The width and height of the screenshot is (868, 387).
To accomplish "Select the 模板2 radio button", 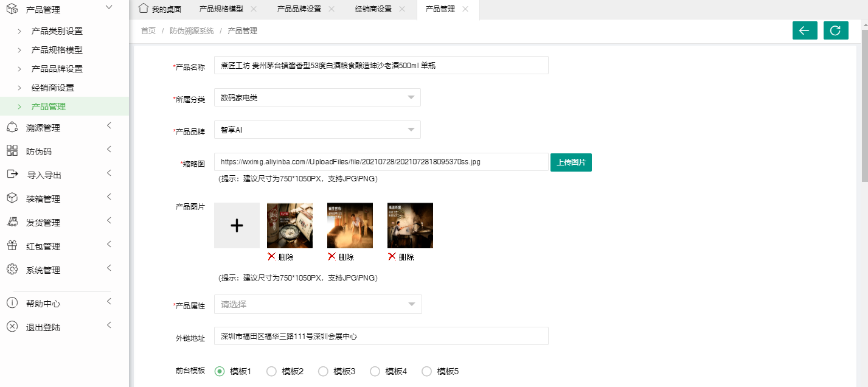I will [x=272, y=371].
